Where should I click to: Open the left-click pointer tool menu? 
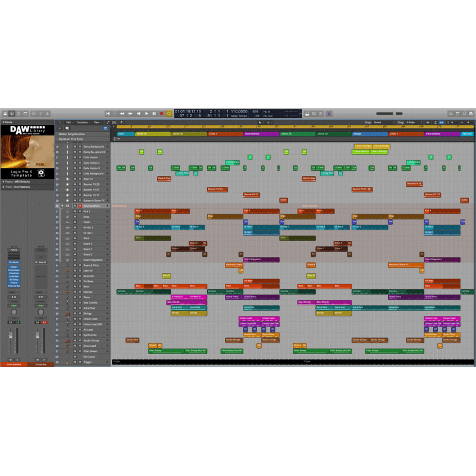261,123
